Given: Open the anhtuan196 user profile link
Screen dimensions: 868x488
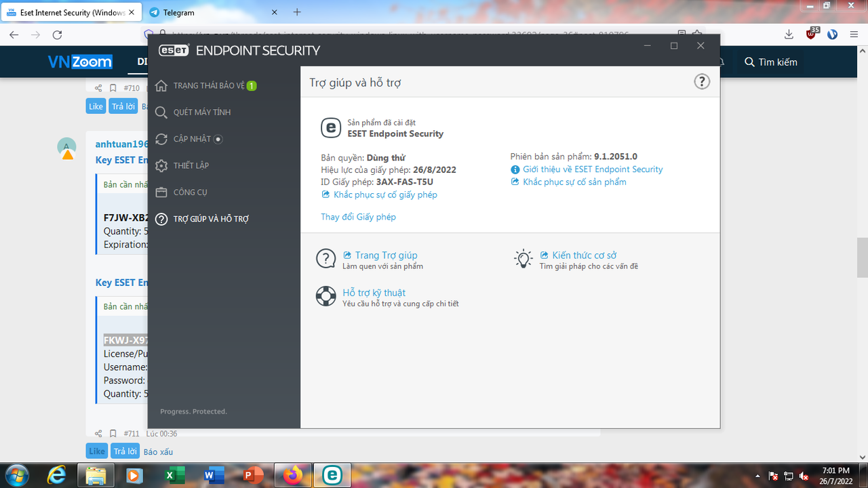Looking at the screenshot, I should click(x=121, y=144).
